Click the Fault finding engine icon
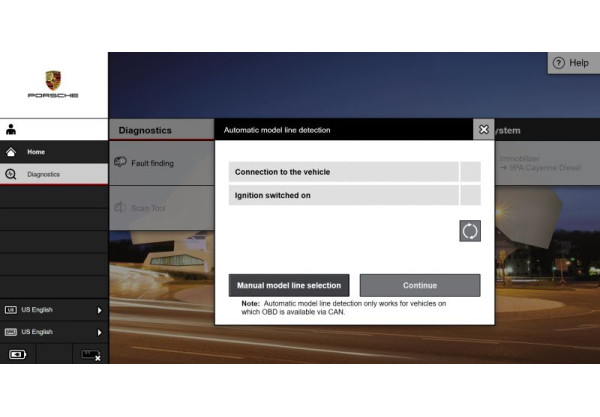Viewport: 600px width, 417px height. click(120, 162)
